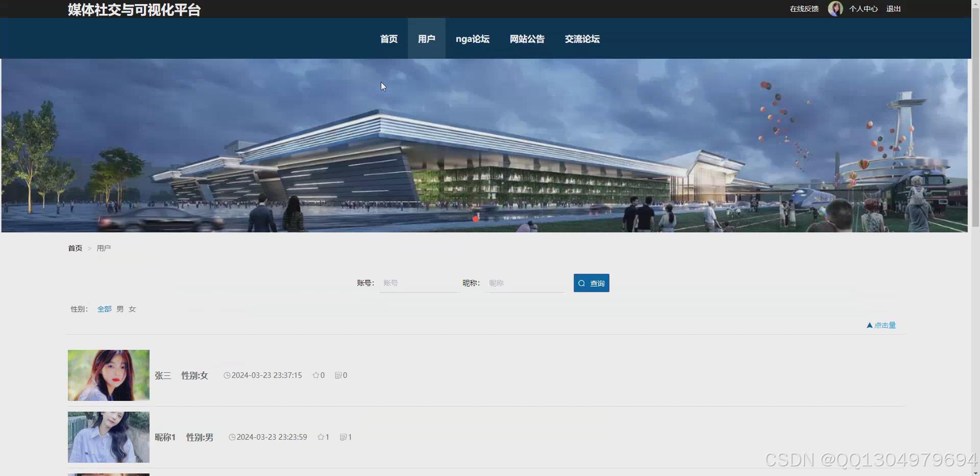
Task: Click 退出 to log out
Action: point(893,9)
